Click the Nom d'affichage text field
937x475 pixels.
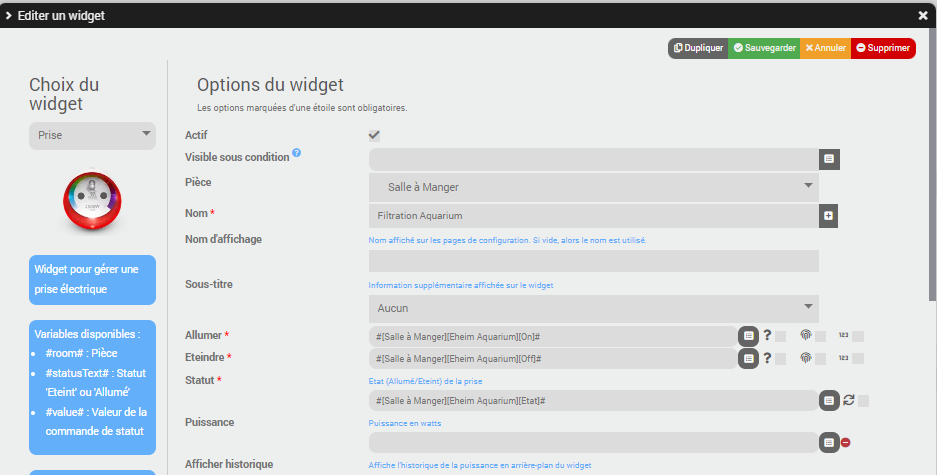point(594,261)
